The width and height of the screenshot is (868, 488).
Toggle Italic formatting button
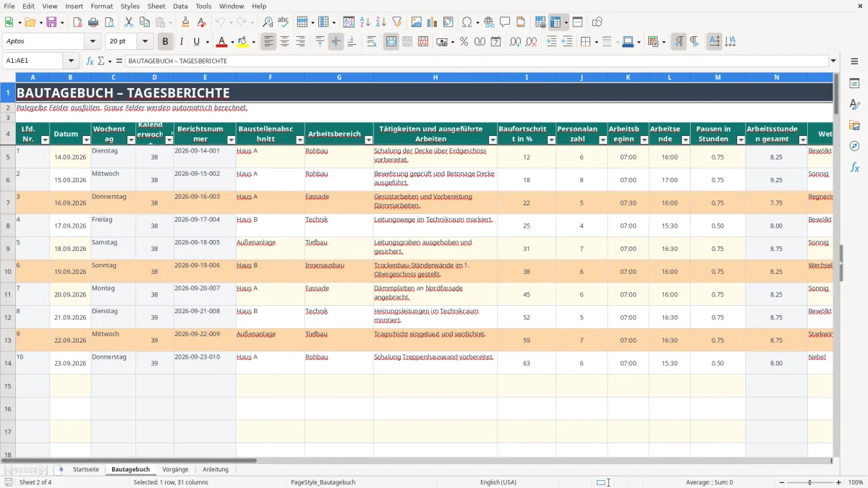click(x=181, y=42)
